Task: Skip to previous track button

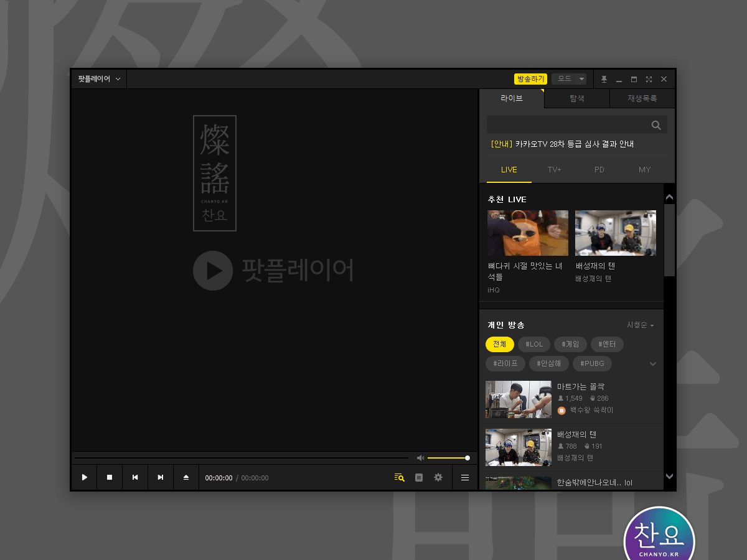Action: pyautogui.click(x=135, y=477)
